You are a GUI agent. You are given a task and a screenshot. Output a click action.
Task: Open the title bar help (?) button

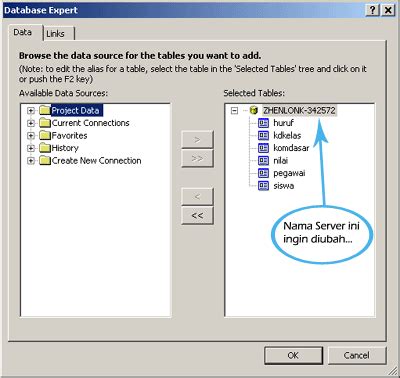(373, 11)
